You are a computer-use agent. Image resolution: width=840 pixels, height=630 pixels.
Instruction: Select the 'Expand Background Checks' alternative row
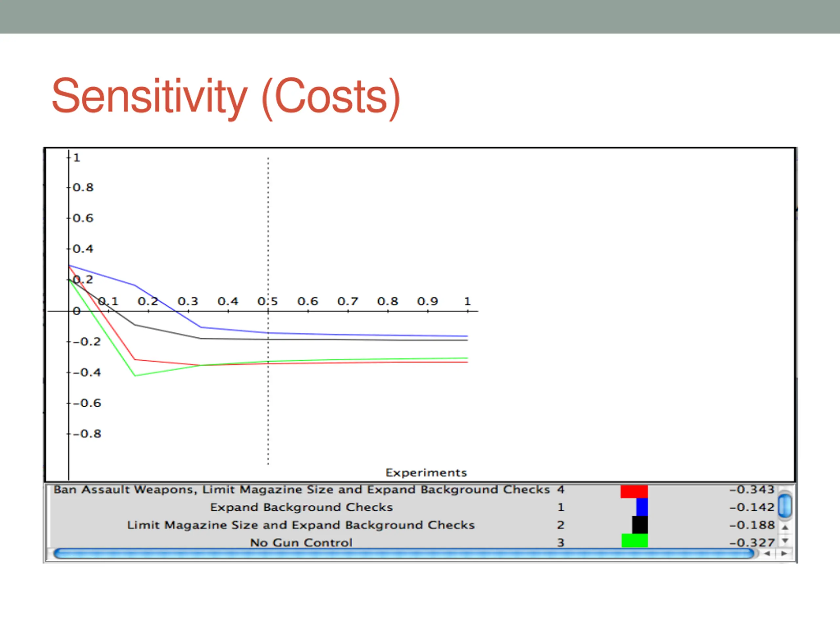[x=301, y=507]
